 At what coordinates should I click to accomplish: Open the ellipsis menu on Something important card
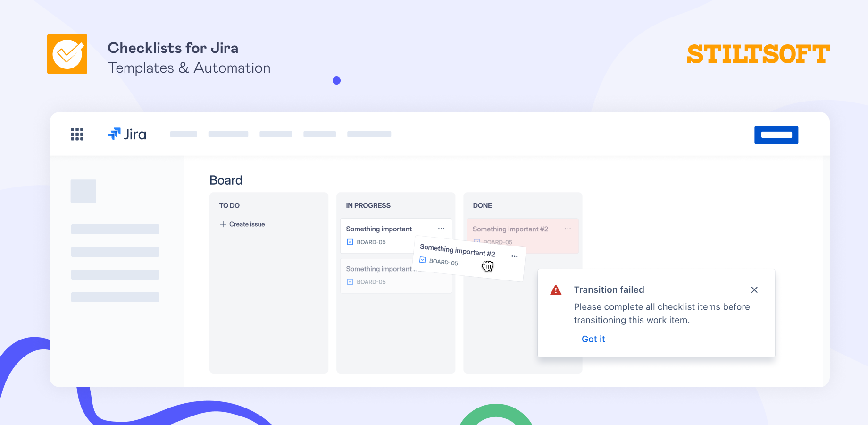pos(441,229)
